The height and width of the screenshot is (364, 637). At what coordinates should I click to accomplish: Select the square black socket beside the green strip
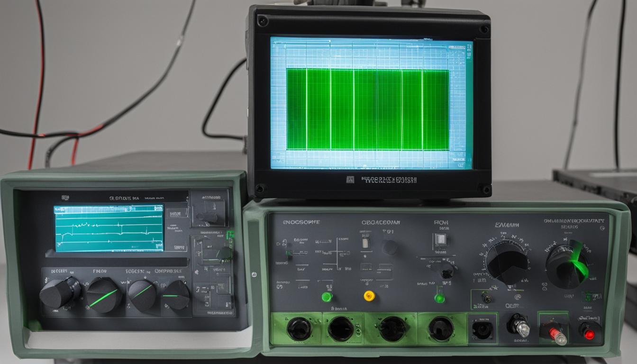(482, 330)
